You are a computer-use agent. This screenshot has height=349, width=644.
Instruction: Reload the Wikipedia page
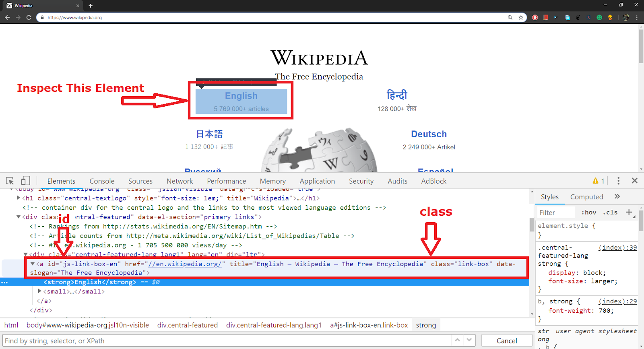(x=29, y=17)
